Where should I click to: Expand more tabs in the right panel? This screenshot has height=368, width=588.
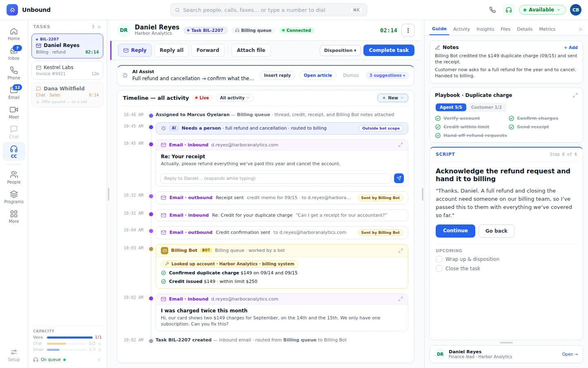click(580, 29)
